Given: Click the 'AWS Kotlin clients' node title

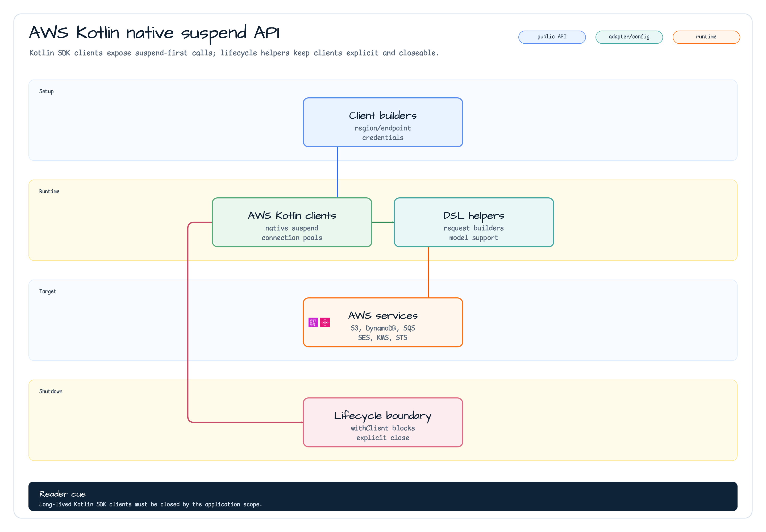Looking at the screenshot, I should point(292,216).
